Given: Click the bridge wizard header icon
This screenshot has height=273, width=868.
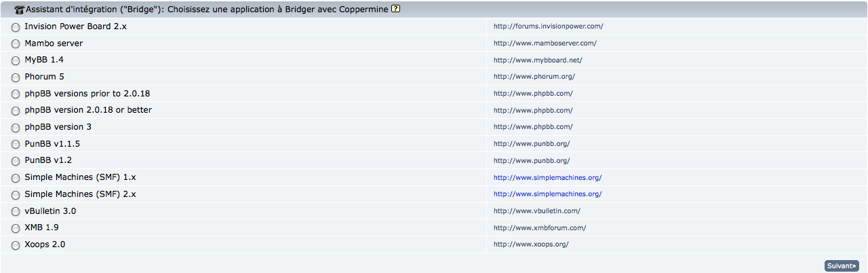Looking at the screenshot, I should coord(19,10).
